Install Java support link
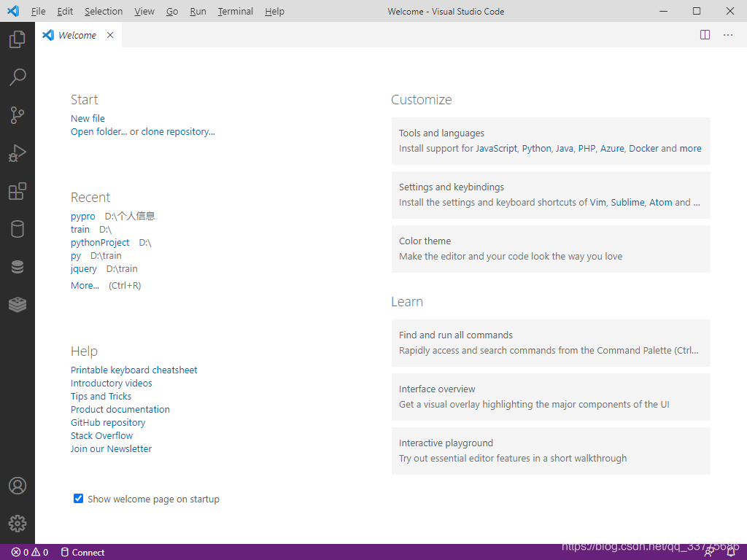747x560 pixels. click(x=565, y=149)
